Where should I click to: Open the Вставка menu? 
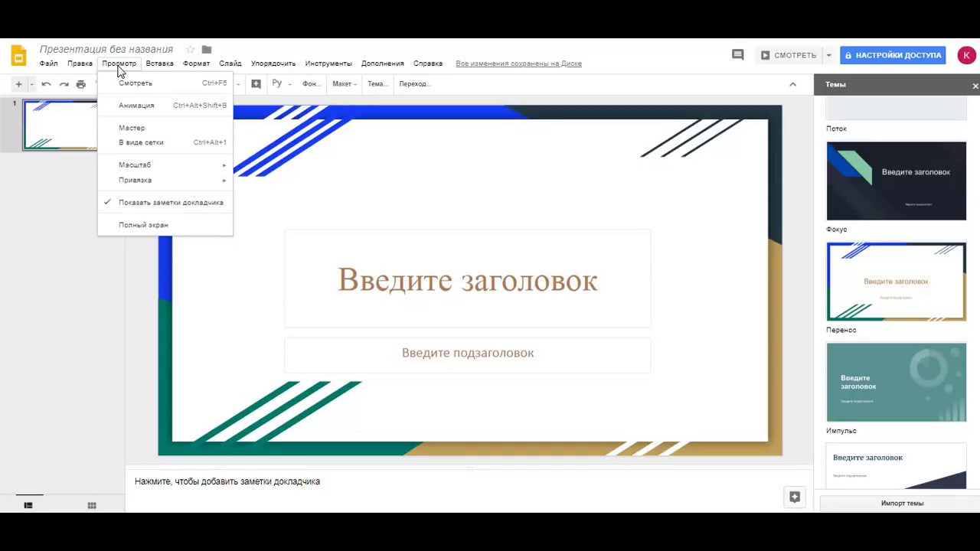coord(159,64)
